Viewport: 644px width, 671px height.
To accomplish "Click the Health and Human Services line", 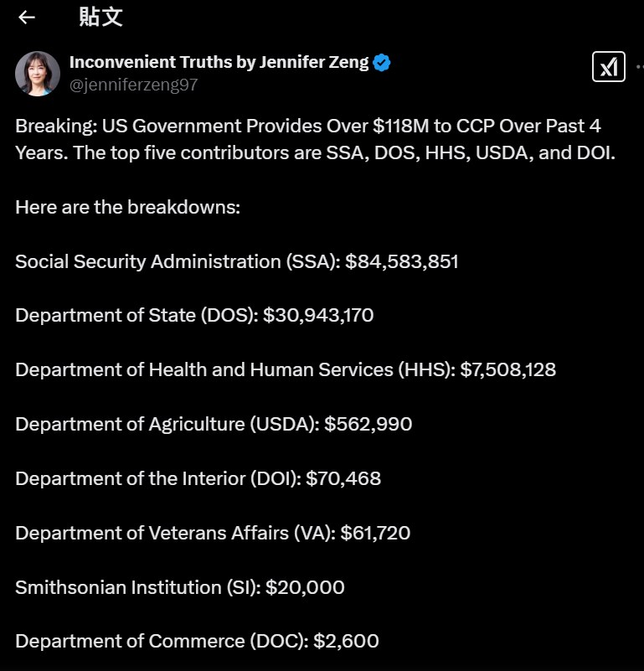I will [285, 369].
